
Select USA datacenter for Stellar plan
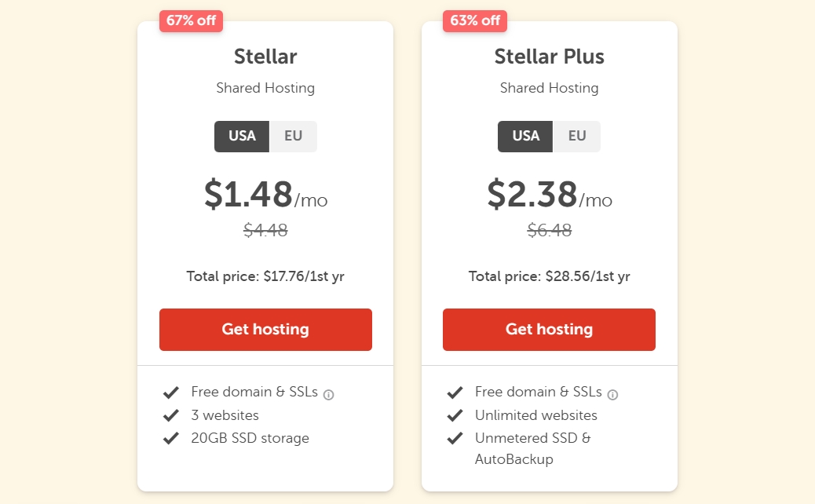tap(242, 136)
